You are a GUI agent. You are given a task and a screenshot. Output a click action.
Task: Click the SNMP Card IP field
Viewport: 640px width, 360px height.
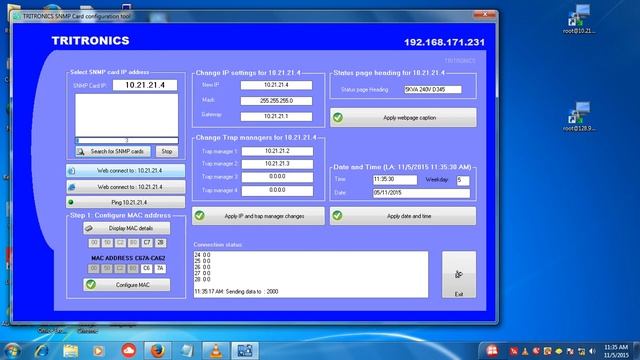145,85
